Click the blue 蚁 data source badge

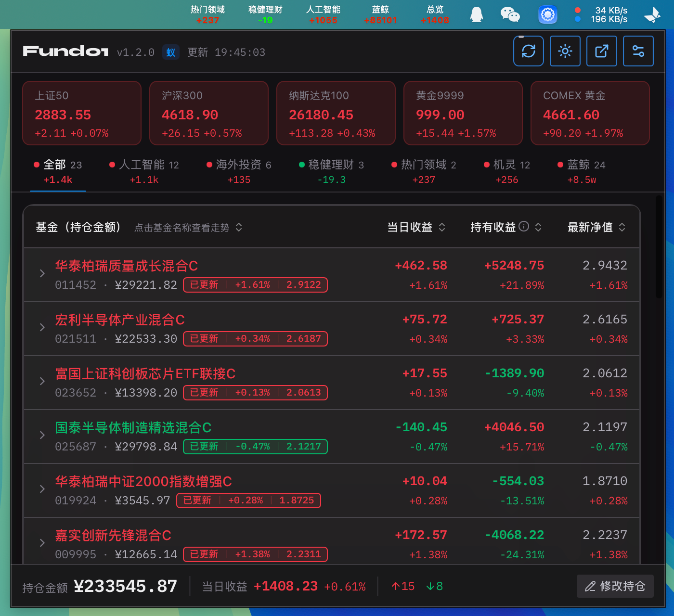(x=171, y=52)
